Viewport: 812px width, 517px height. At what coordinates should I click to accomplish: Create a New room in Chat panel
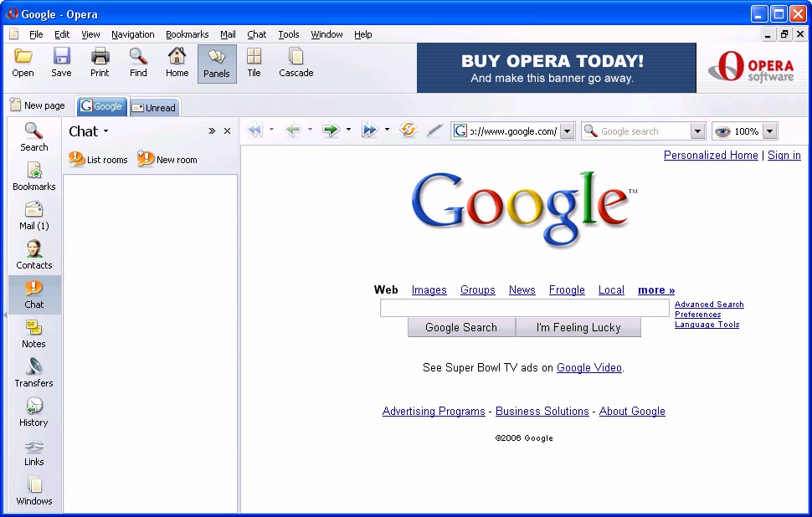[167, 159]
